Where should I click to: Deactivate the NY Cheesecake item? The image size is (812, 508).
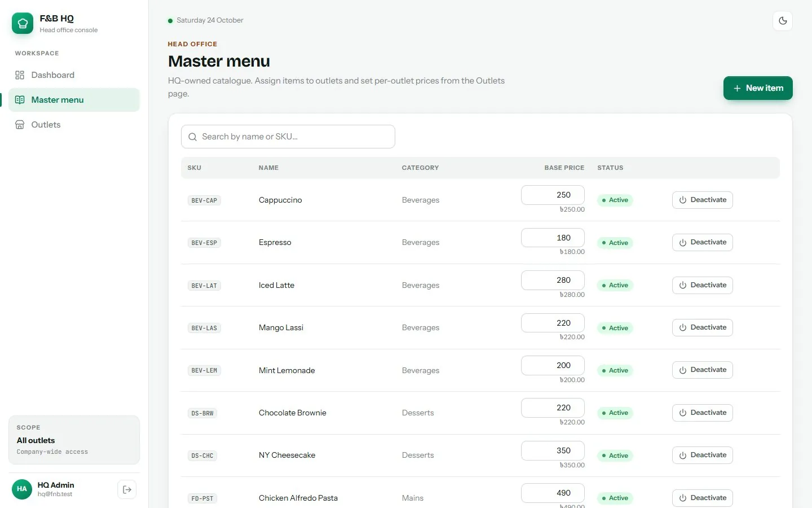702,455
